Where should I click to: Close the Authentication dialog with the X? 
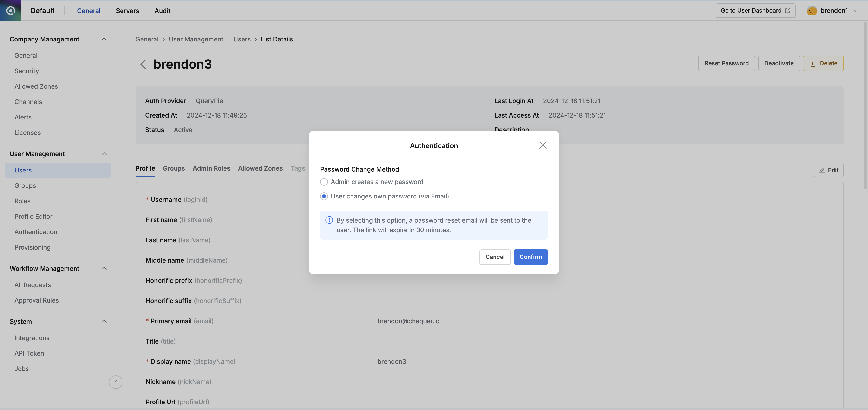pos(542,145)
